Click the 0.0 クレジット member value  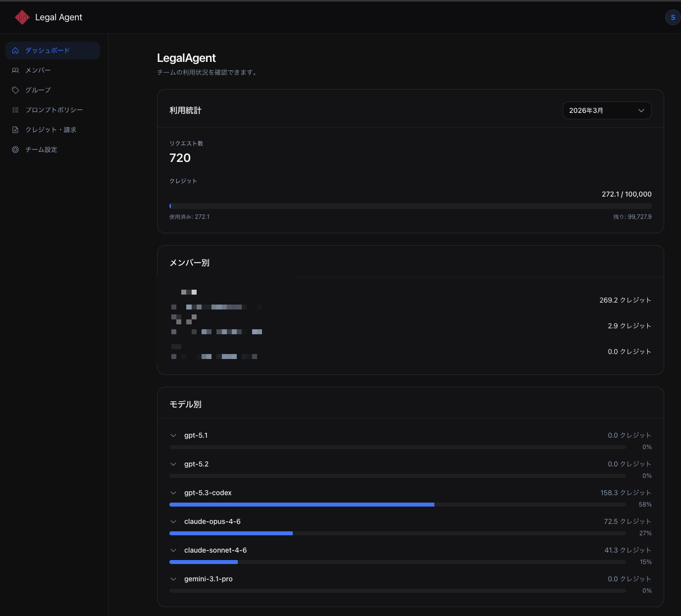[629, 352]
